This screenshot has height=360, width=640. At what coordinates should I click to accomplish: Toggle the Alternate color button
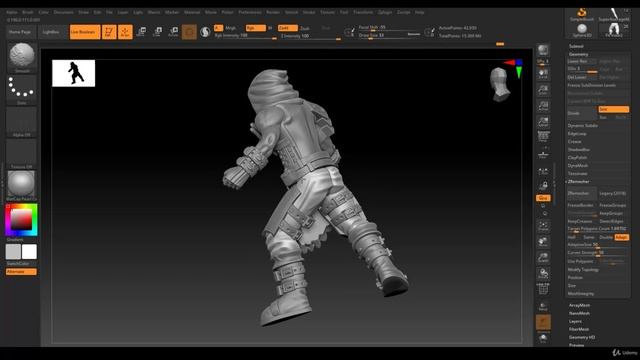tap(21, 271)
